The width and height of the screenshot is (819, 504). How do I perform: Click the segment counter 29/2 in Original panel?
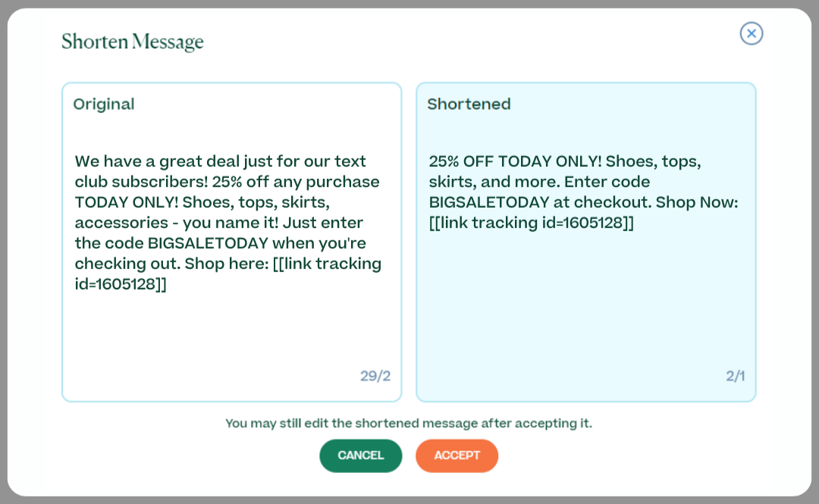pyautogui.click(x=375, y=375)
